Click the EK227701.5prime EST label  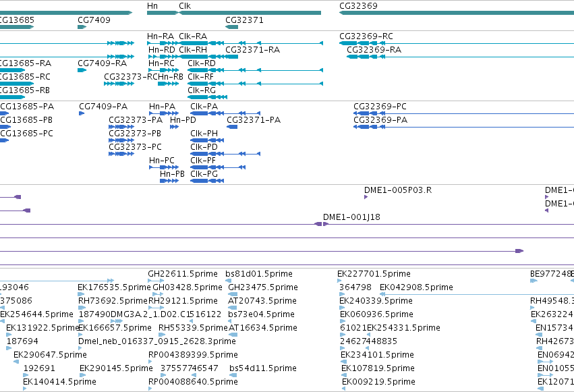click(374, 274)
